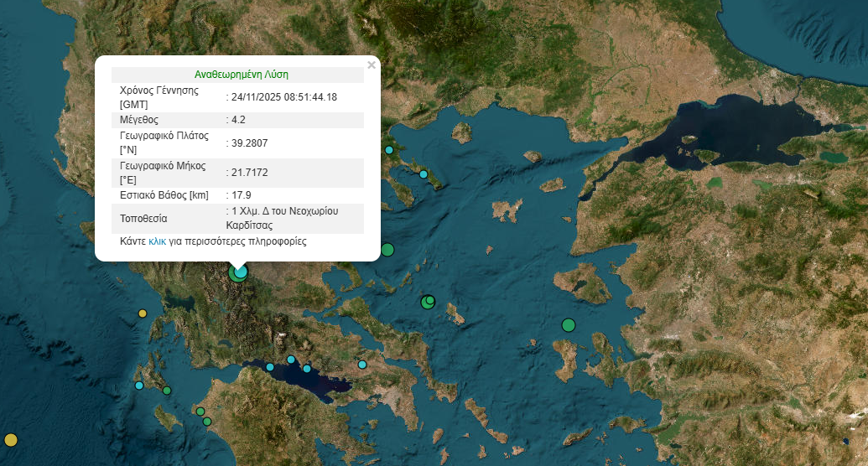Select the leftmost cyan marker on the Gulf of Corinth
This screenshot has height=466, width=868.
(270, 366)
